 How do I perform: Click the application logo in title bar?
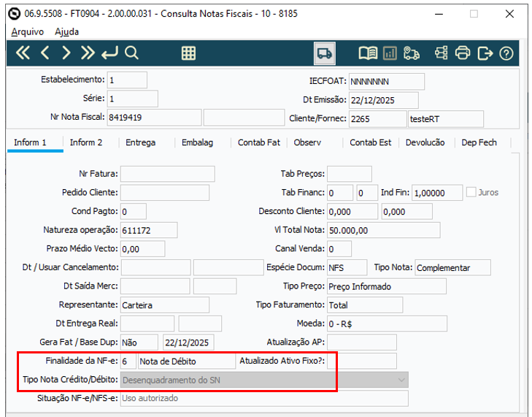[x=15, y=14]
